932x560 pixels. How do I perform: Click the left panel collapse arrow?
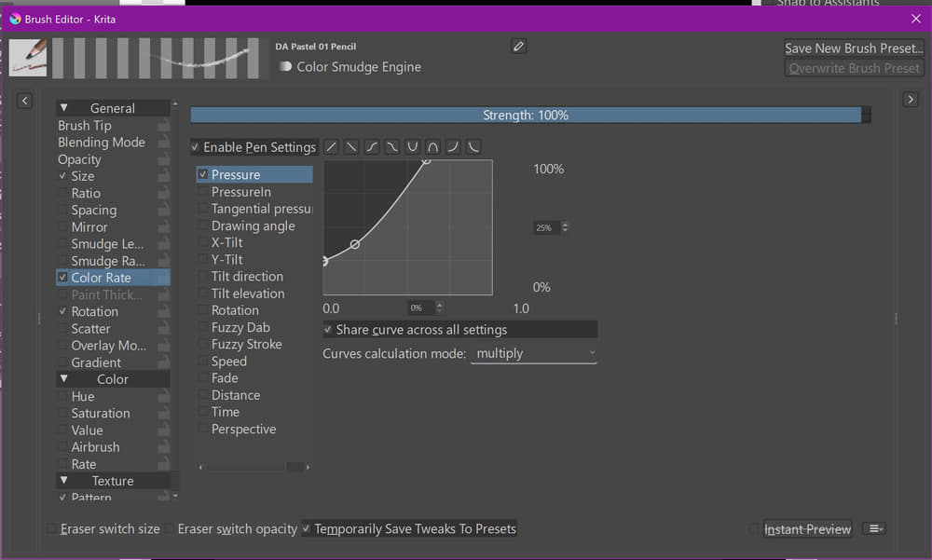25,100
